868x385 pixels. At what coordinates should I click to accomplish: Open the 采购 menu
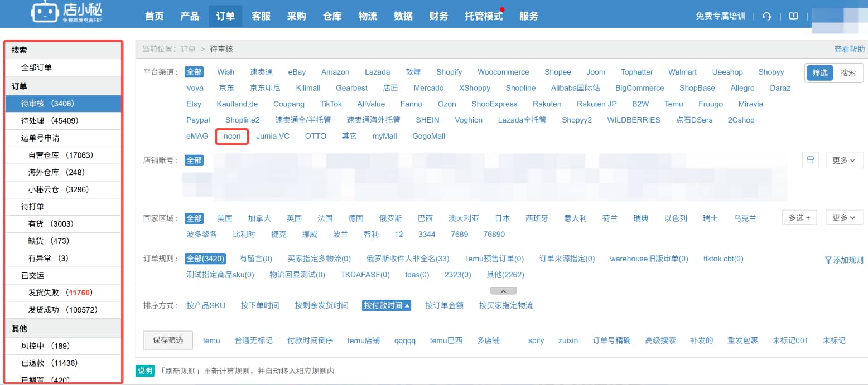coord(297,16)
